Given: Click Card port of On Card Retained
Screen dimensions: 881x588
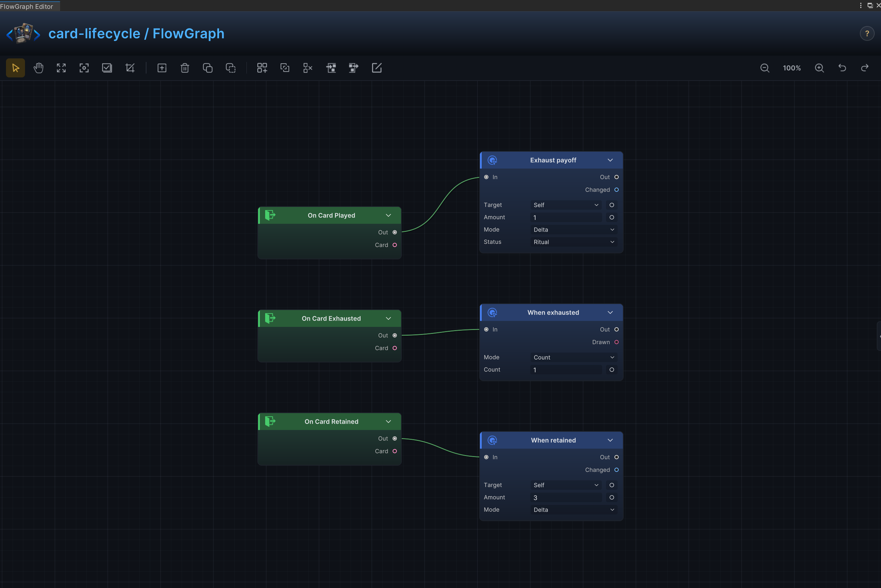Looking at the screenshot, I should click(395, 451).
